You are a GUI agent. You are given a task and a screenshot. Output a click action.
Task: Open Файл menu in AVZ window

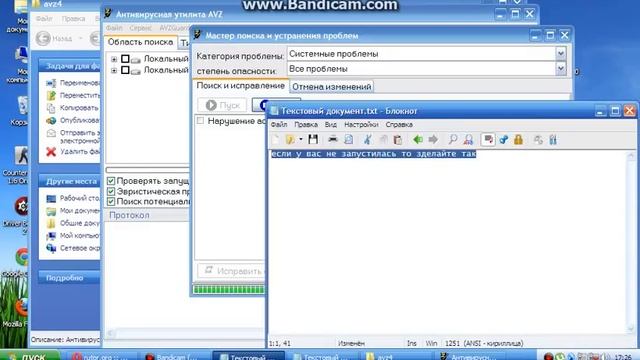pyautogui.click(x=114, y=28)
